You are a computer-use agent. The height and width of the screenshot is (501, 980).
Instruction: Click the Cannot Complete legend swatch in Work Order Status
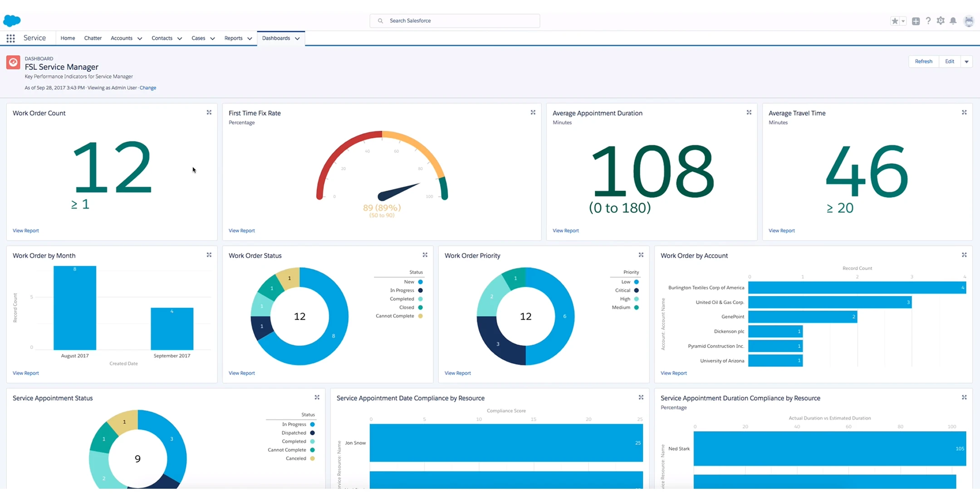(420, 316)
